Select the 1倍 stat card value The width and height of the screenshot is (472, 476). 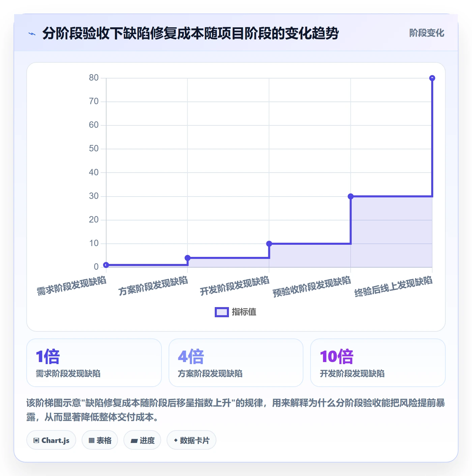click(x=48, y=357)
